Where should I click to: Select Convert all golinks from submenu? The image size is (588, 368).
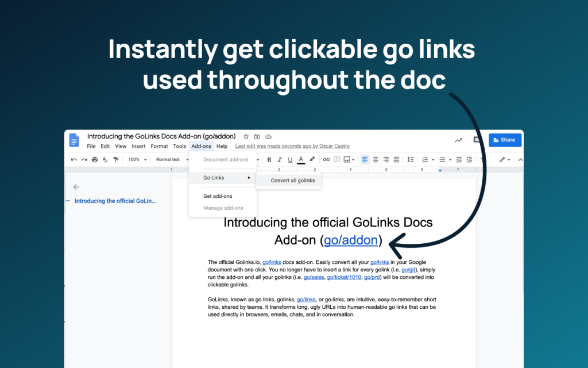[293, 181]
